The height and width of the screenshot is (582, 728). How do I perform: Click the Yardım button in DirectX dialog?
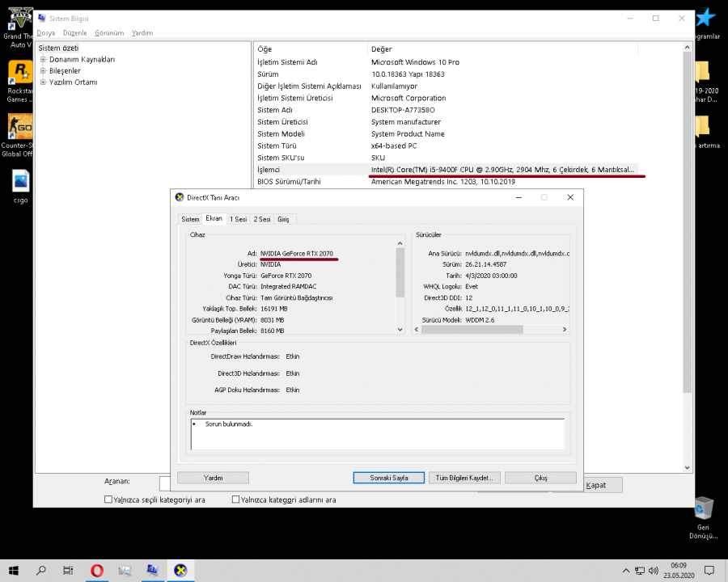[x=213, y=478]
